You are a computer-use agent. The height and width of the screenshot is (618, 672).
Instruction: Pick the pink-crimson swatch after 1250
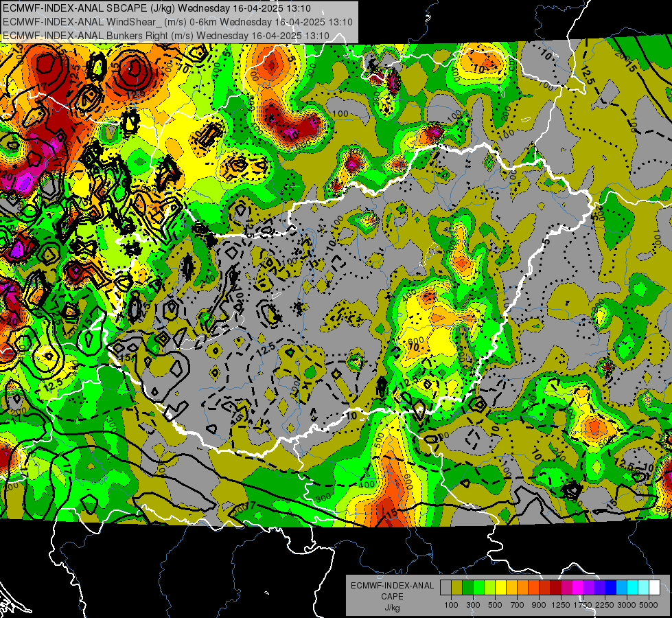coord(566,587)
